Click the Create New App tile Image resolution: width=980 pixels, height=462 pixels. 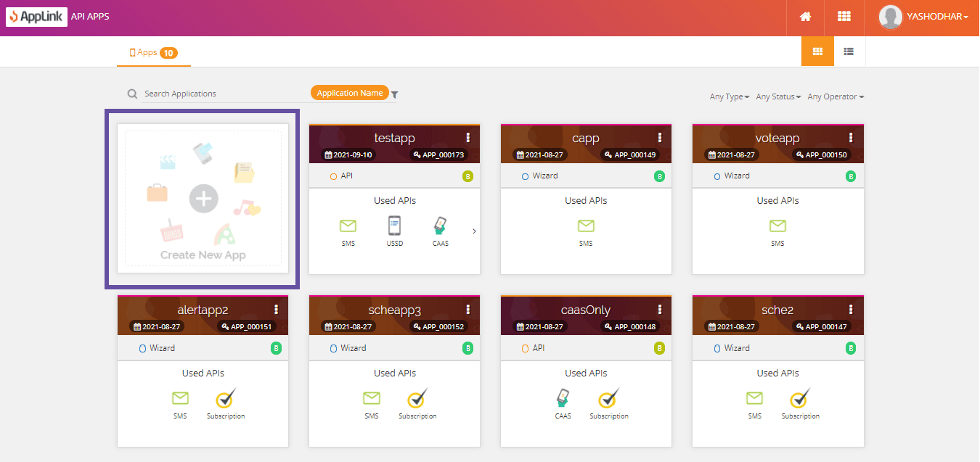pyautogui.click(x=203, y=198)
